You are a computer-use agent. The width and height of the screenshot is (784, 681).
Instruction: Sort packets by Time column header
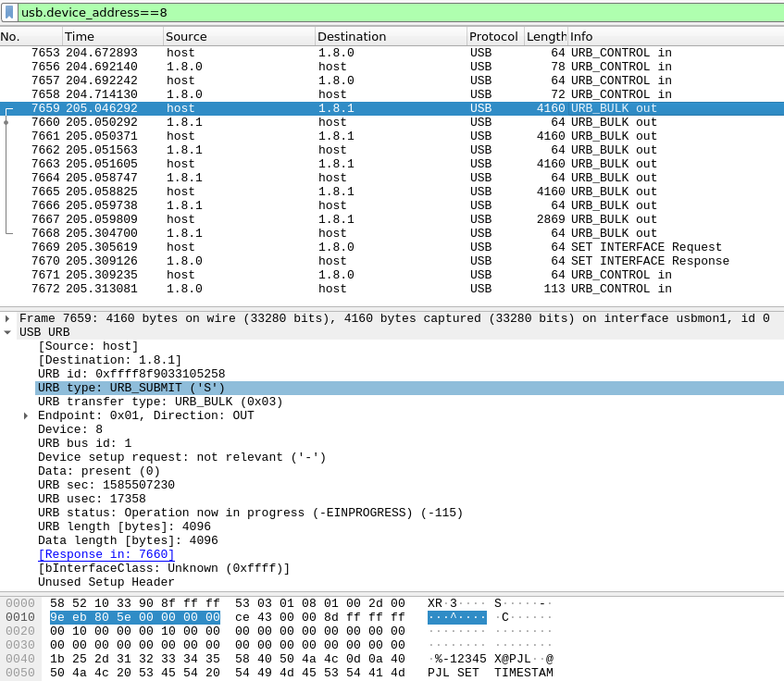tap(113, 36)
